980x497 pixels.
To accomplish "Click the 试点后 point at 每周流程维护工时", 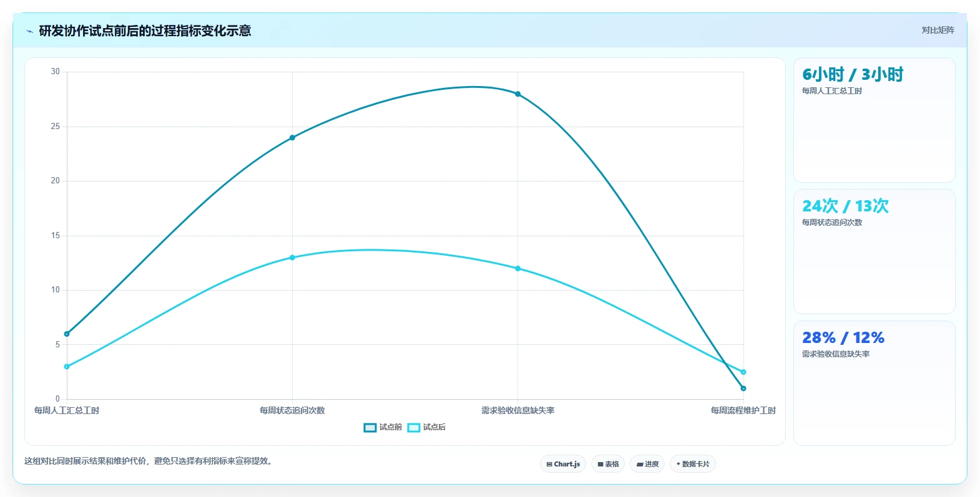I will pos(743,372).
